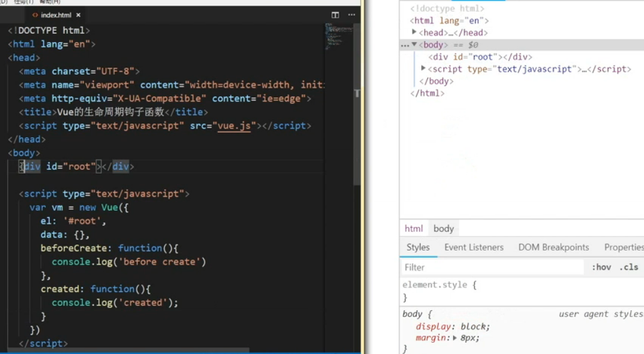
Task: Expand the script element in DevTools
Action: pyautogui.click(x=423, y=68)
